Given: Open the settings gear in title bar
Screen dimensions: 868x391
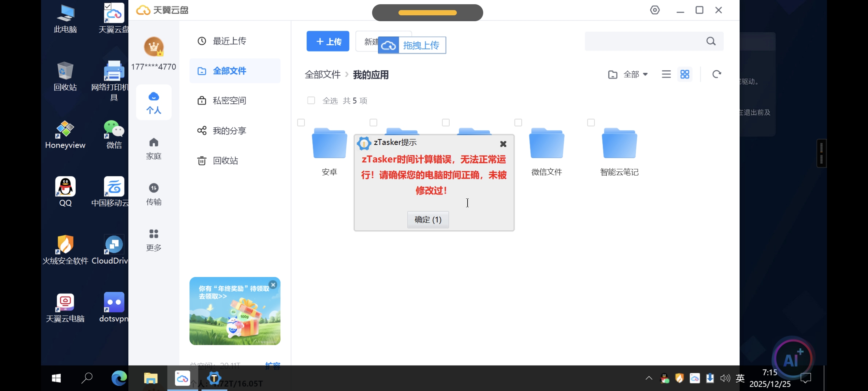Looking at the screenshot, I should pos(654,10).
